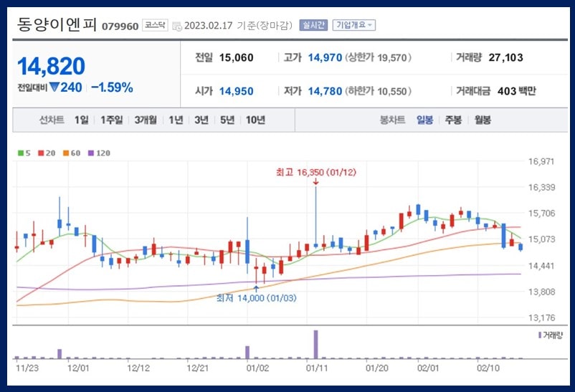This screenshot has width=575, height=392.
Task: Click the 고가 value 14,970
Action: [x=325, y=57]
